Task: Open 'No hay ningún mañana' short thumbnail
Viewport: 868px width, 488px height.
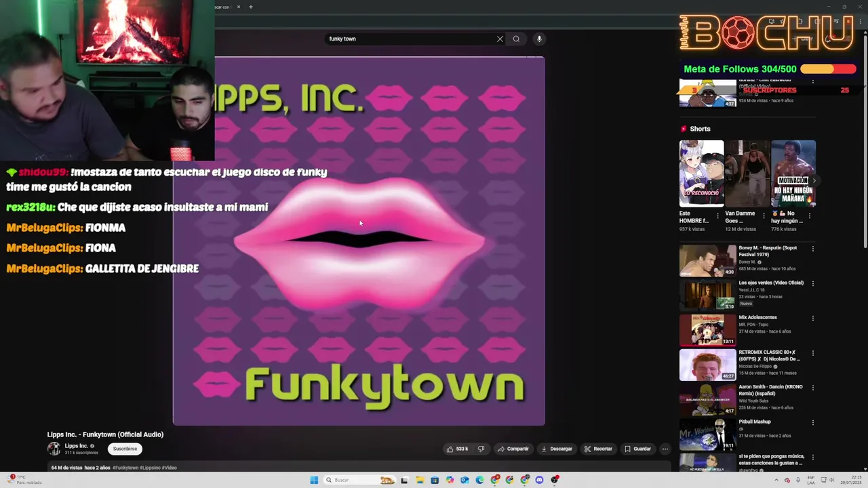Action: point(793,174)
